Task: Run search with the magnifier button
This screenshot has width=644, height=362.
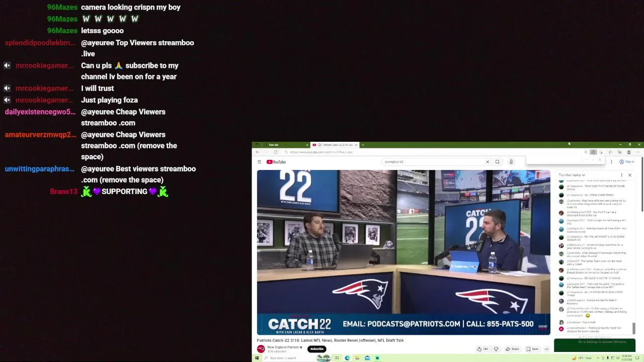Action: pyautogui.click(x=497, y=162)
